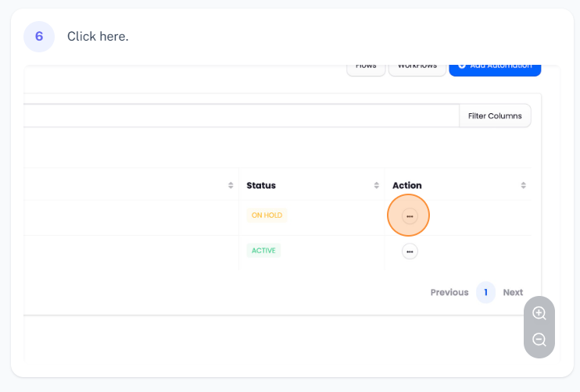The height and width of the screenshot is (392, 580).
Task: Click the search input field
Action: [235, 116]
